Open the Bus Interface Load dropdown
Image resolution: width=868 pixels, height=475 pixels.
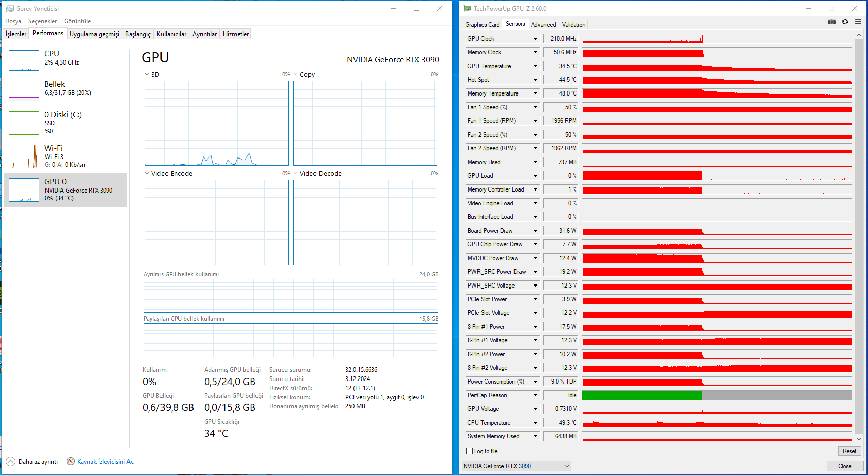535,217
